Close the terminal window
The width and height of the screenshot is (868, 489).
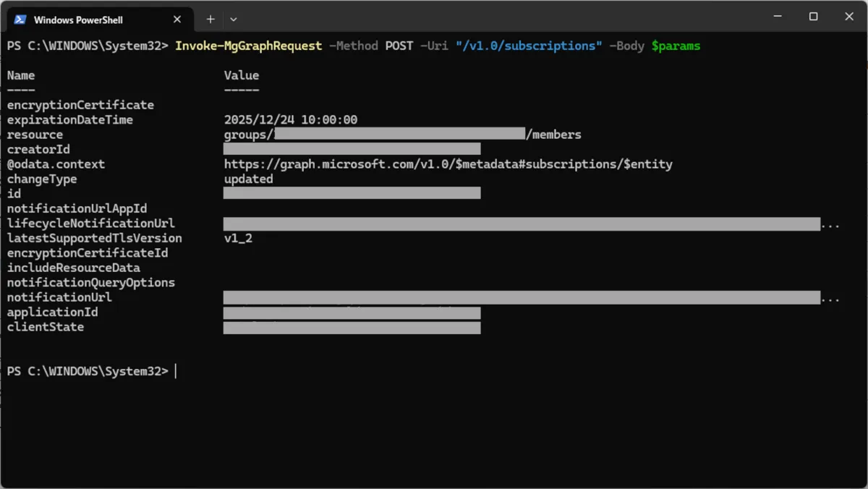(849, 17)
